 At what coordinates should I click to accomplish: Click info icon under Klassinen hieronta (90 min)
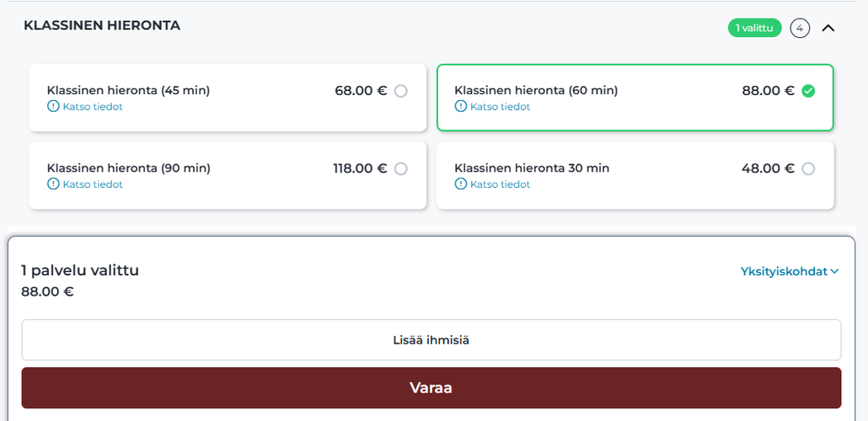[x=53, y=184]
